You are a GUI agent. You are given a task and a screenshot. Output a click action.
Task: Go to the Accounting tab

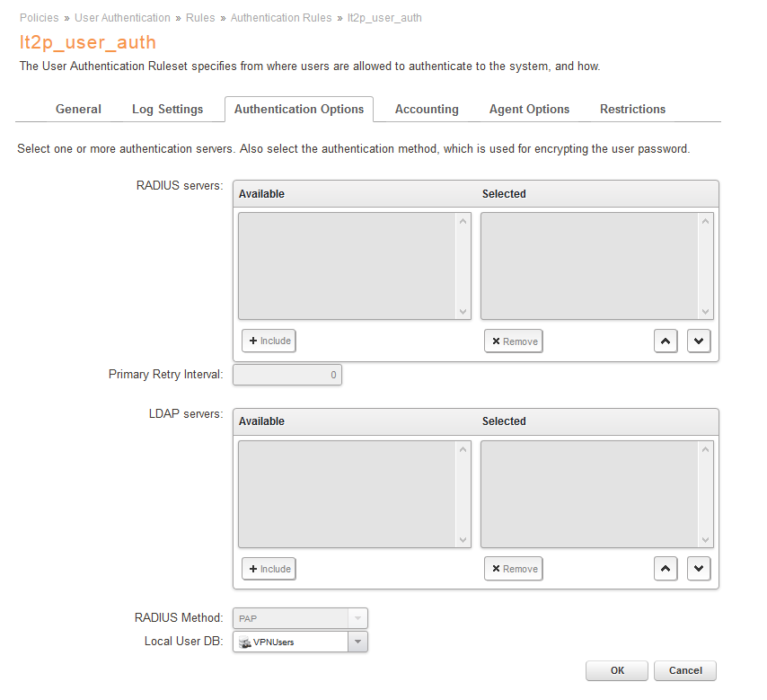point(427,109)
